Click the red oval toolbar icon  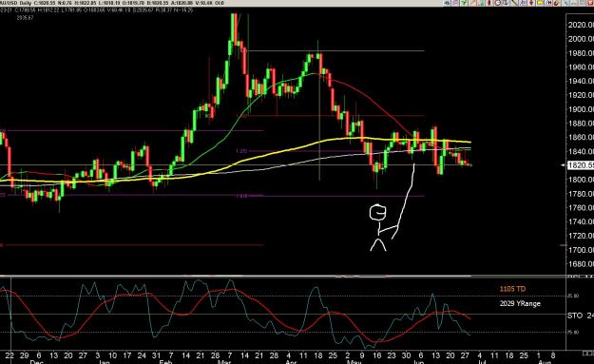(489, 3)
